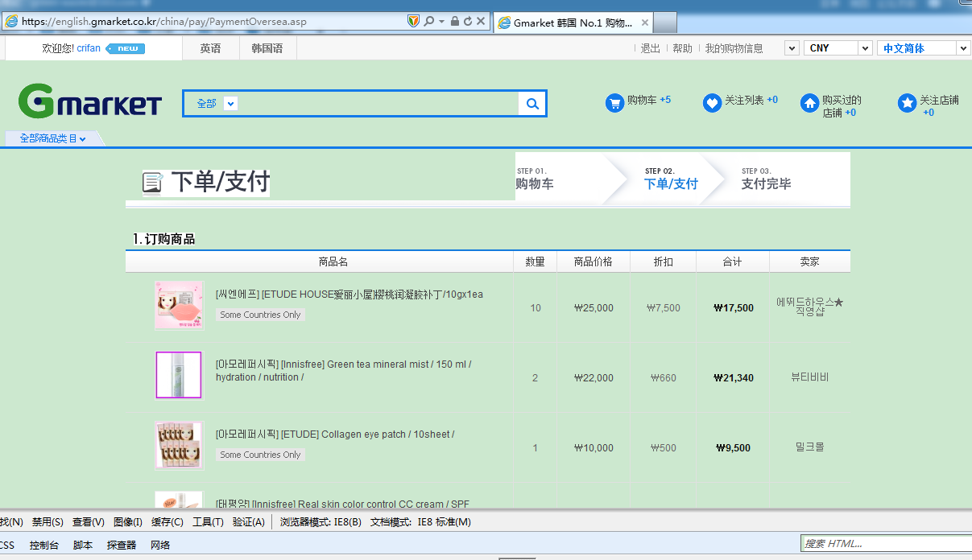
Task: Open the 浏览器模式: IE8(B) menu
Action: tap(321, 522)
